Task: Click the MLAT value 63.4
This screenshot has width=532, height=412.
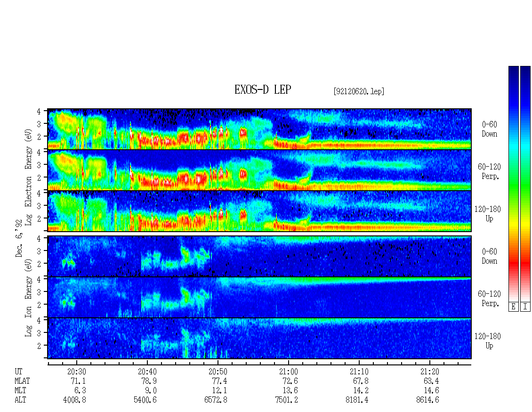Action: pos(431,381)
